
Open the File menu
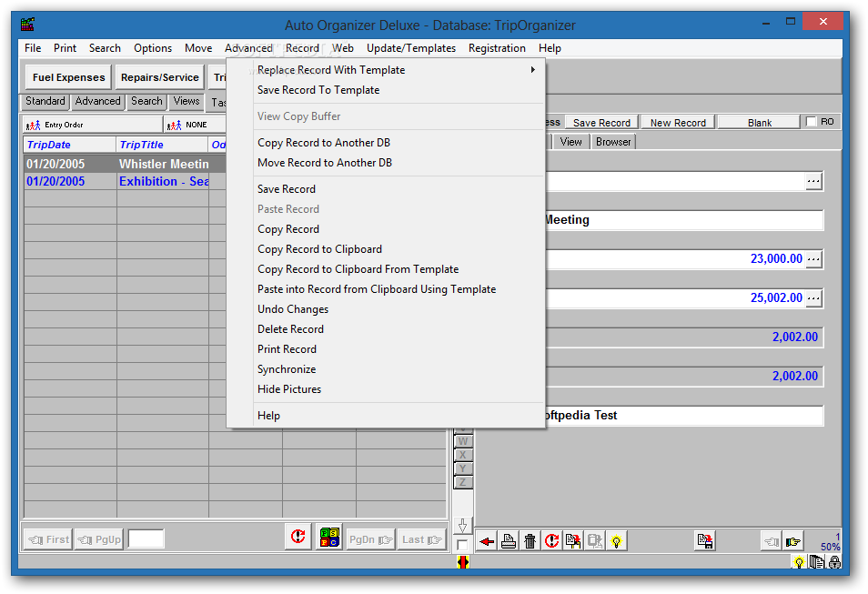pos(33,48)
